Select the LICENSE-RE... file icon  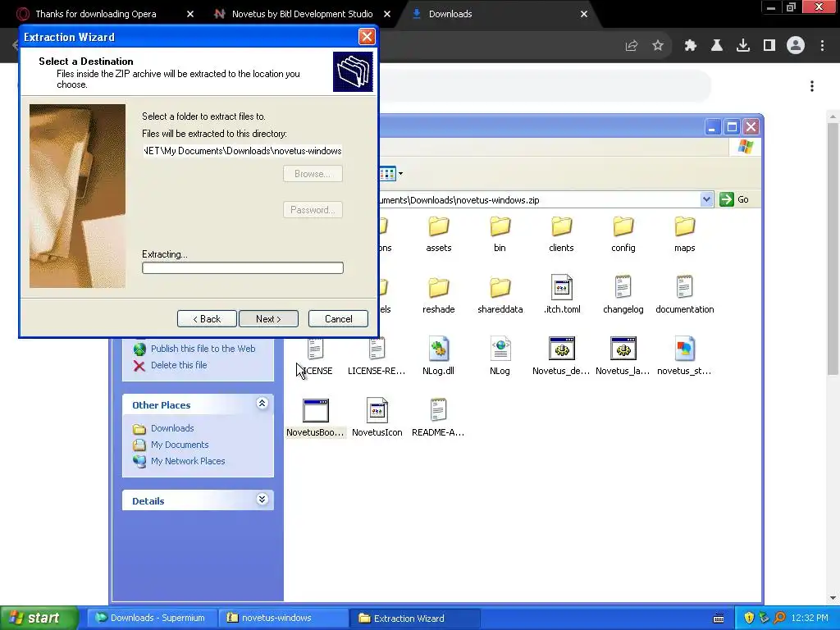[377, 349]
